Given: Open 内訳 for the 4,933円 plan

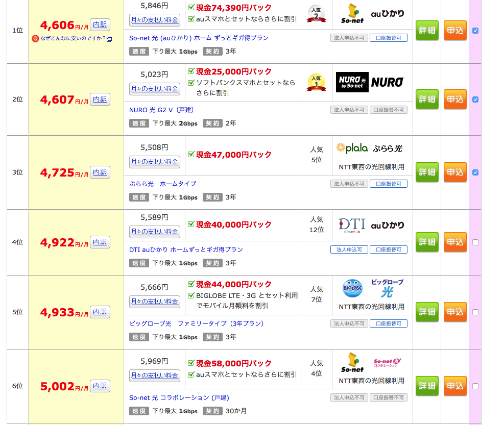Looking at the screenshot, I should tap(100, 312).
